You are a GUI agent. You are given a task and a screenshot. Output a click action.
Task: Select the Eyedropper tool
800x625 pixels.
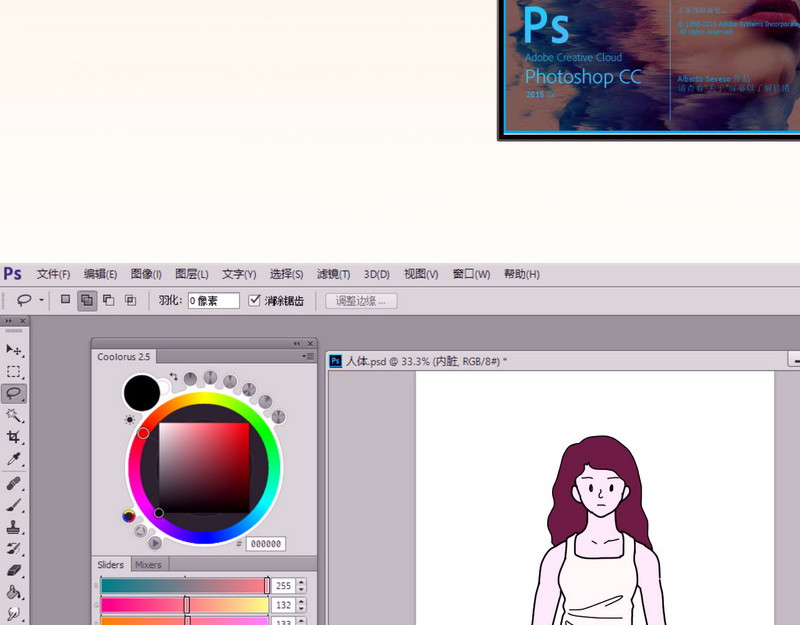(14, 459)
